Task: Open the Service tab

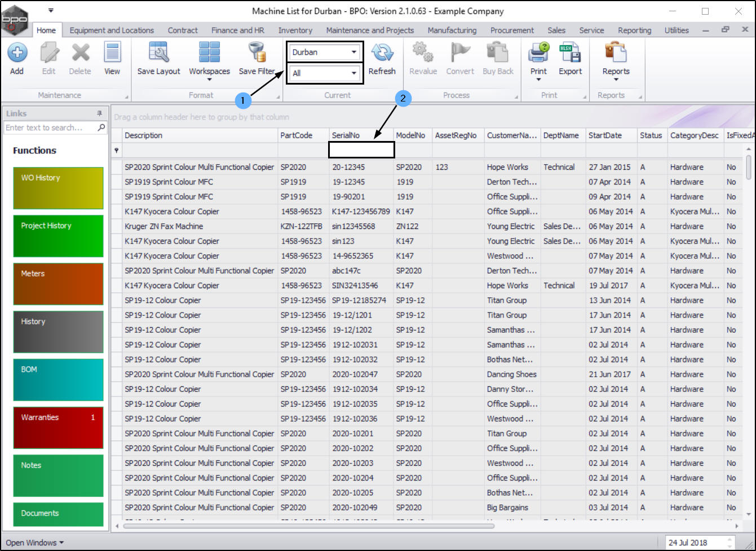Action: (591, 30)
